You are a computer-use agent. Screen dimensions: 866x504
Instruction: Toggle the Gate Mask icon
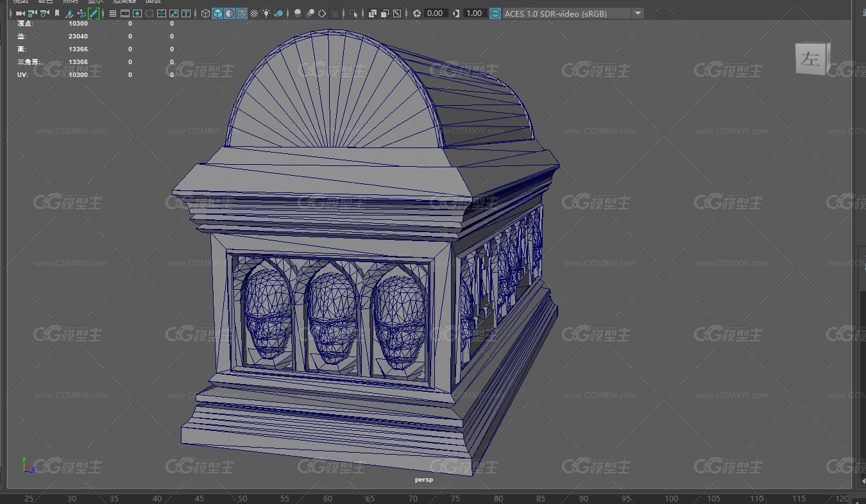(149, 13)
